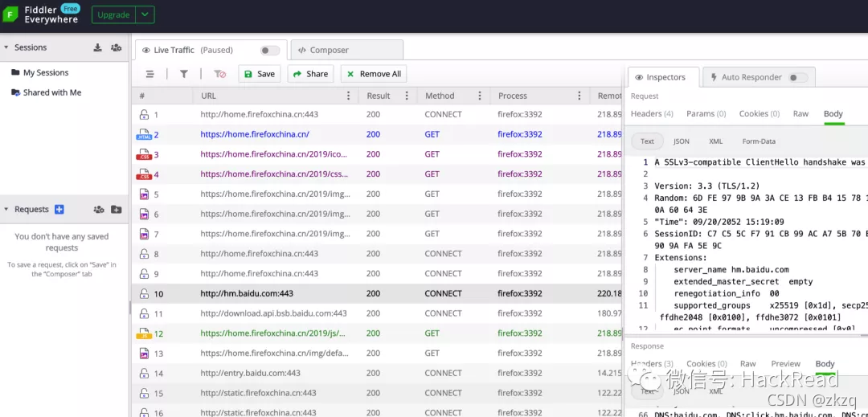Toggle the Live Traffic capture switch
Image resolution: width=868 pixels, height=417 pixels.
(270, 51)
